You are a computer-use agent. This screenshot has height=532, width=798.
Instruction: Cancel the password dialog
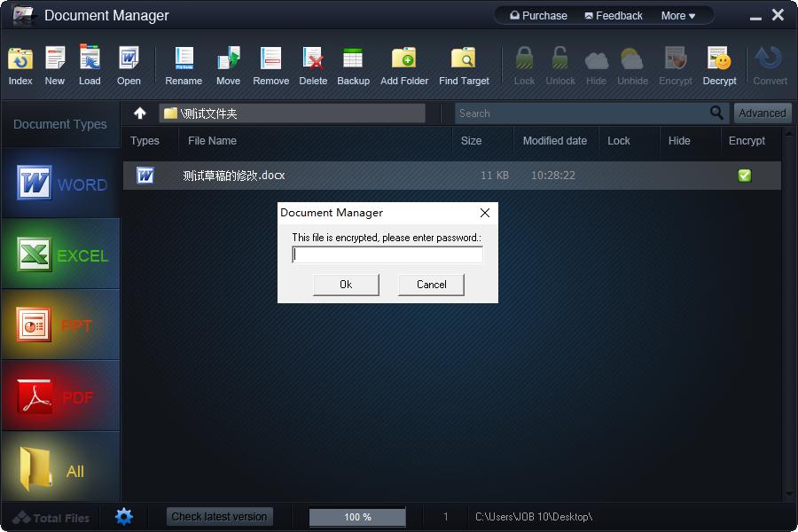(431, 285)
